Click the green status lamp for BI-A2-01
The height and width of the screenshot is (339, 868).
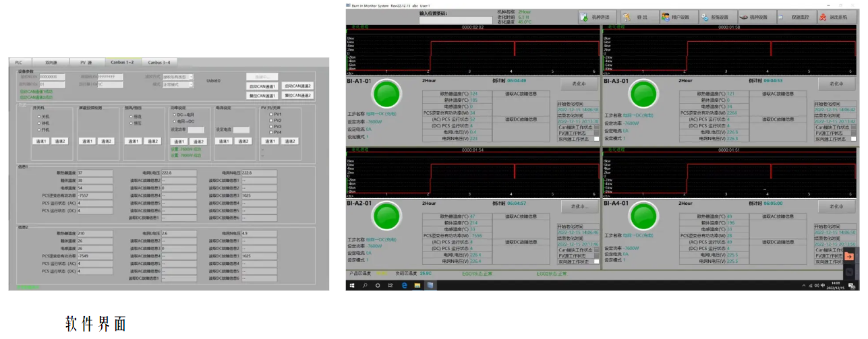[x=387, y=217]
